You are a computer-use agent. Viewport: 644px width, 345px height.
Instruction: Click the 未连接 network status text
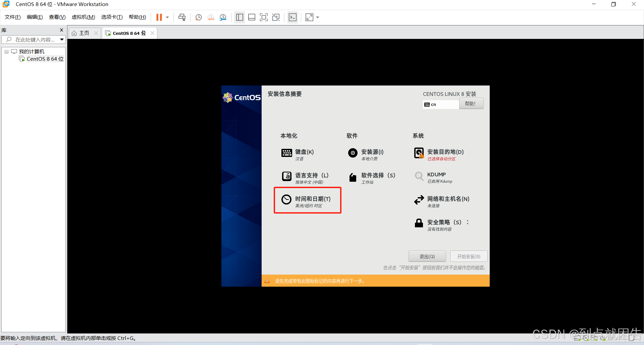point(433,206)
